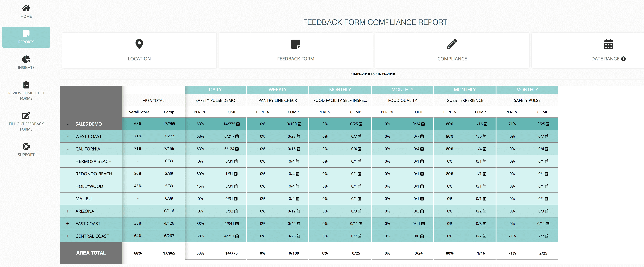644x267 pixels.
Task: Click the Date Range calendar icon
Action: tap(608, 44)
